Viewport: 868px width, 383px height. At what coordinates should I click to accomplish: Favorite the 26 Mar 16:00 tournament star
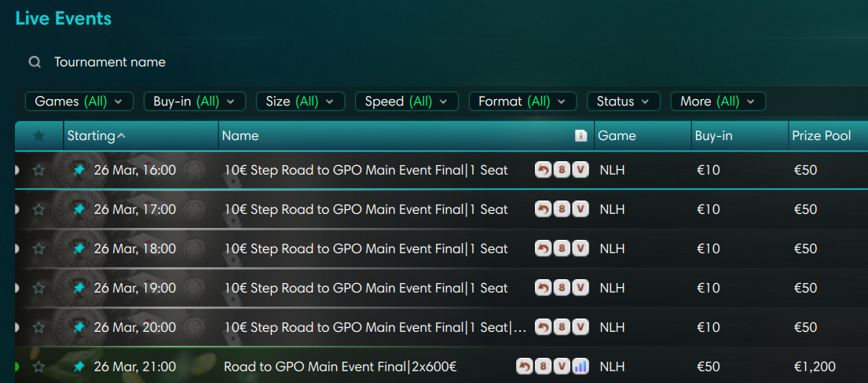[38, 170]
